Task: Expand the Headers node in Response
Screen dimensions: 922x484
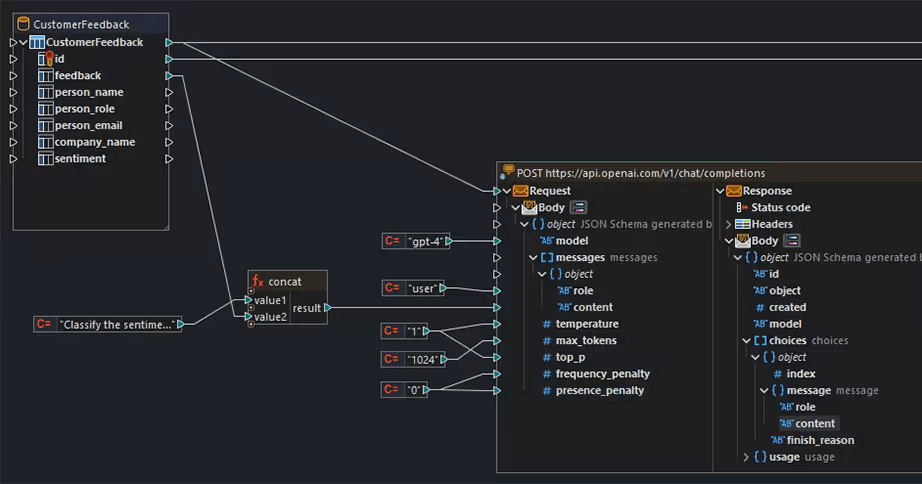Action: [x=729, y=224]
